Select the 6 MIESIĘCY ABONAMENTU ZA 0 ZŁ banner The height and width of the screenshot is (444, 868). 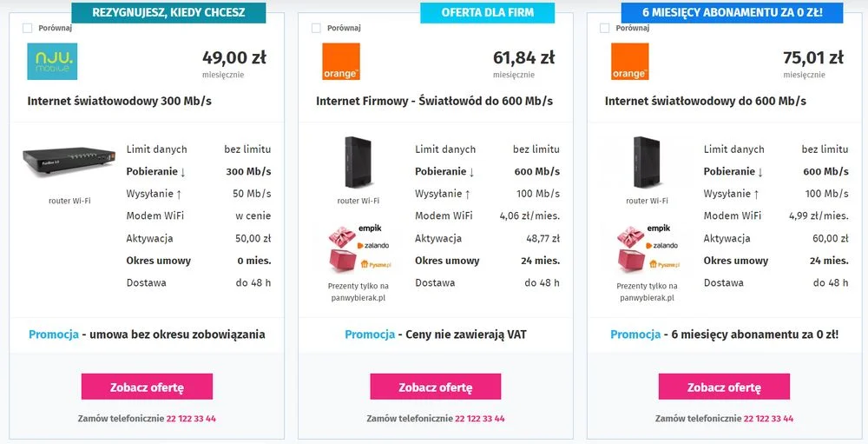732,13
